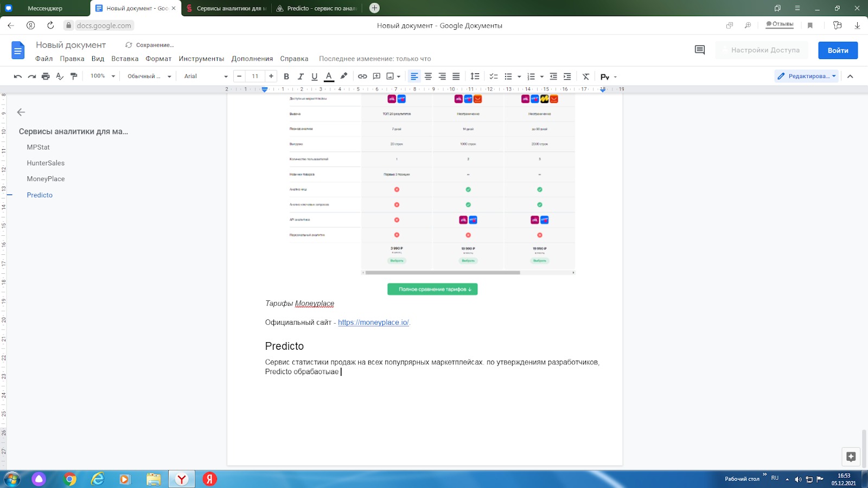Toggle italic formatting
The height and width of the screenshot is (488, 868).
coord(301,76)
